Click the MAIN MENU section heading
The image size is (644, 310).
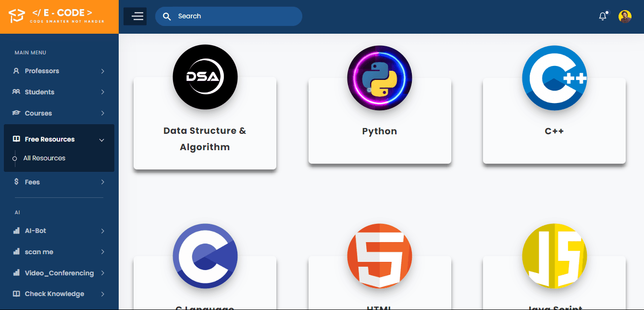[30, 52]
